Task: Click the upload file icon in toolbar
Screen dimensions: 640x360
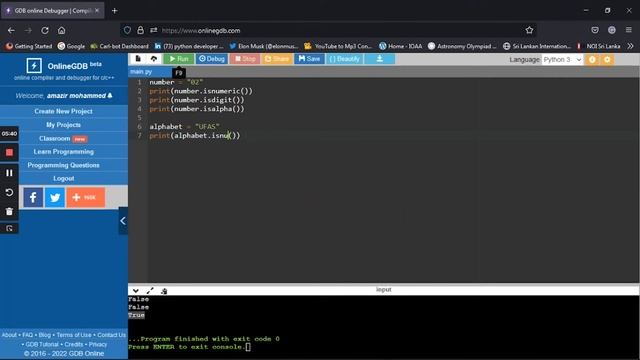Action: 153,59
